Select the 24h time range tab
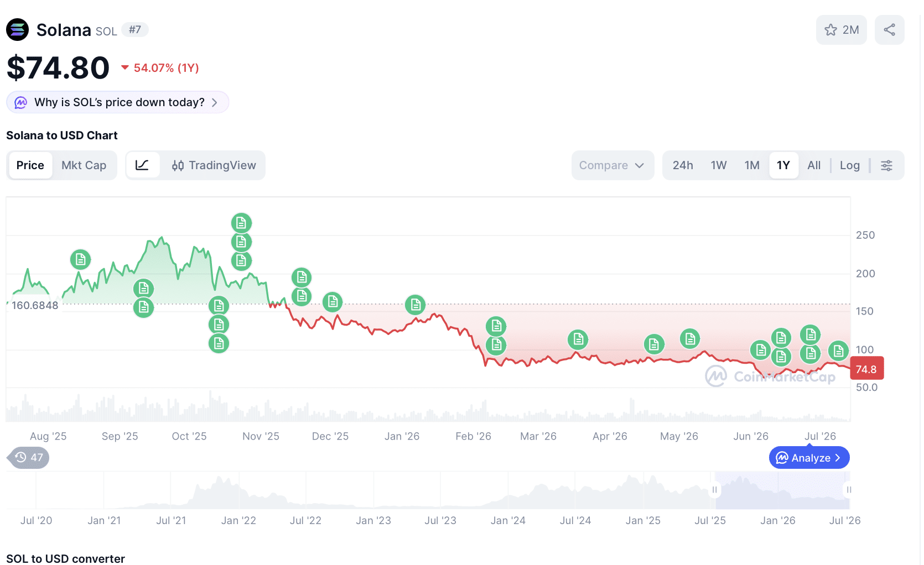Screen dimensions: 924x565 (683, 165)
